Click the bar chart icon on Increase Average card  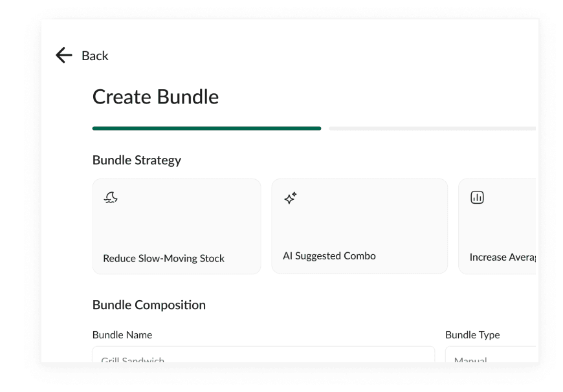click(x=477, y=197)
